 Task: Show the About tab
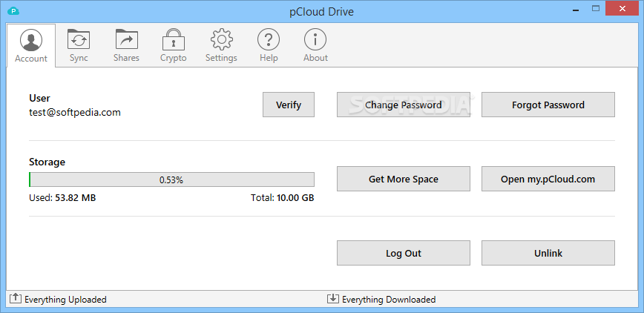[x=315, y=45]
